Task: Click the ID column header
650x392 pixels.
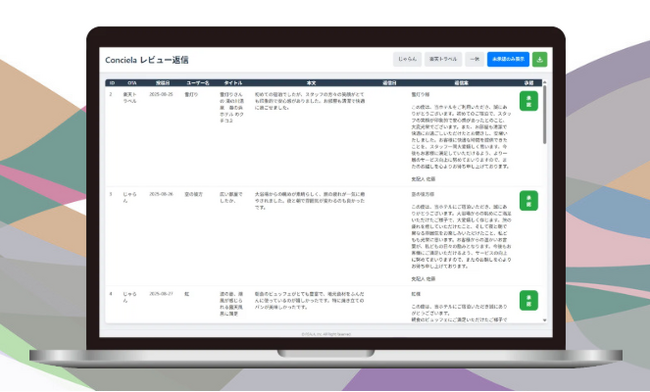Action: tap(112, 83)
